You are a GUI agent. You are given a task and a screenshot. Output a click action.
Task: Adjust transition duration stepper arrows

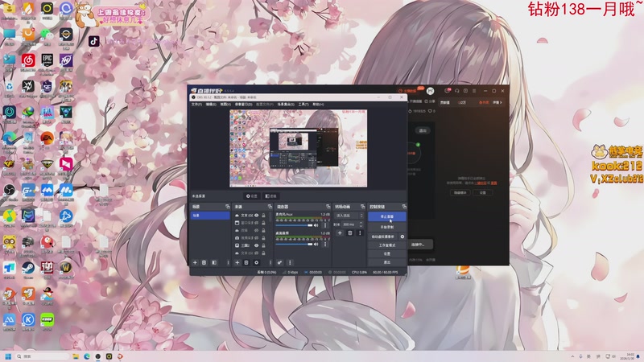pos(361,224)
